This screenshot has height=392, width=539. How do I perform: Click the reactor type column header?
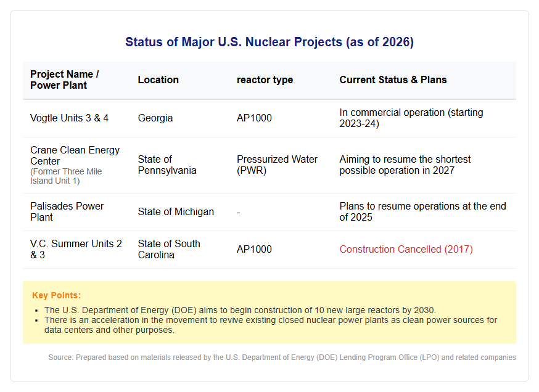click(265, 80)
